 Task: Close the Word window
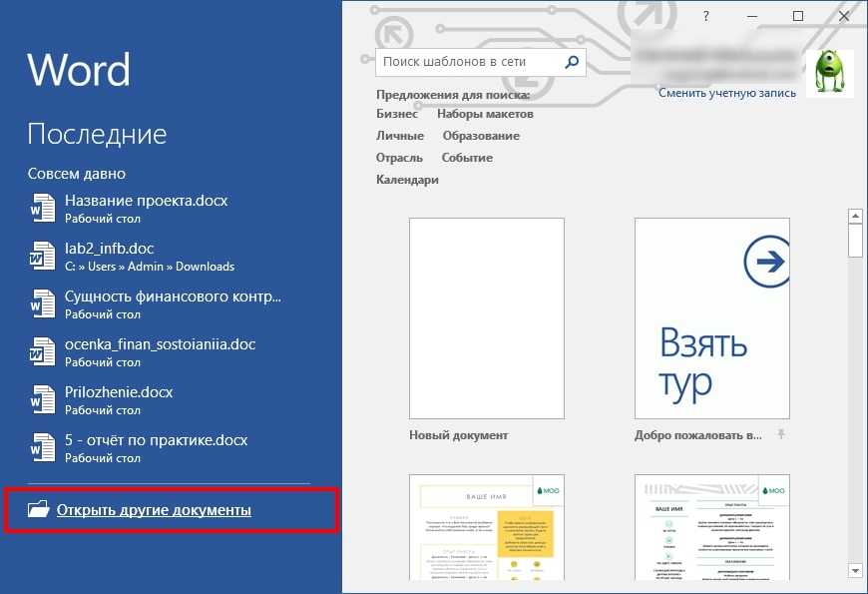[844, 16]
